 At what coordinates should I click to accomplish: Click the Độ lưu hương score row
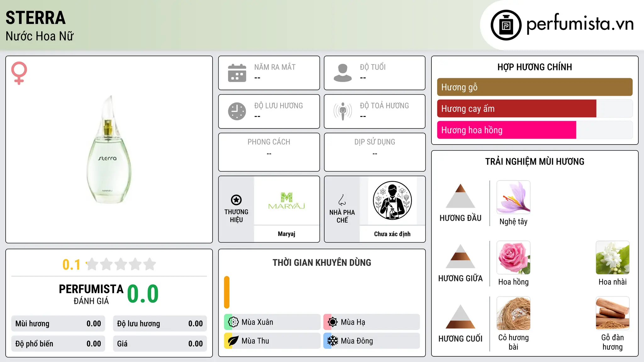[x=160, y=324]
